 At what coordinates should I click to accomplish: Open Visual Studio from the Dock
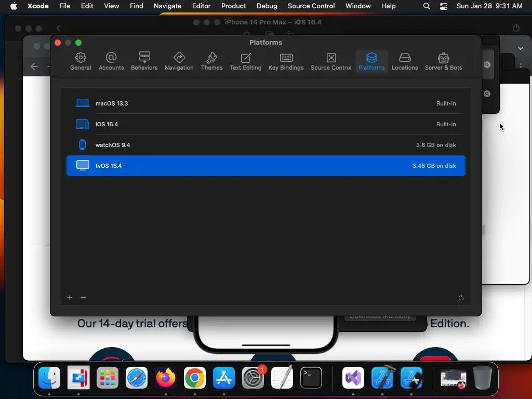[x=353, y=378]
